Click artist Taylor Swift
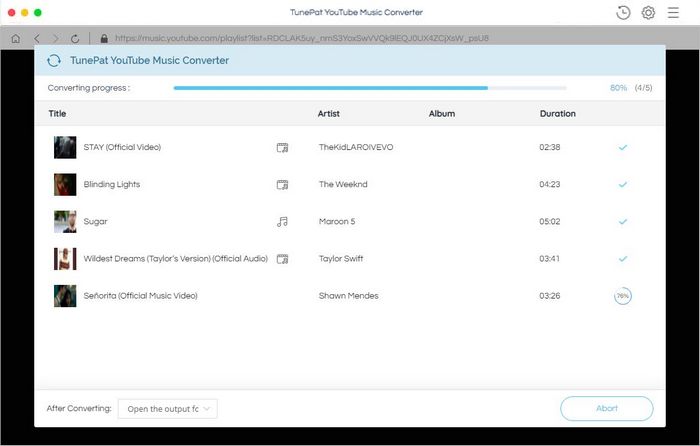 click(341, 258)
